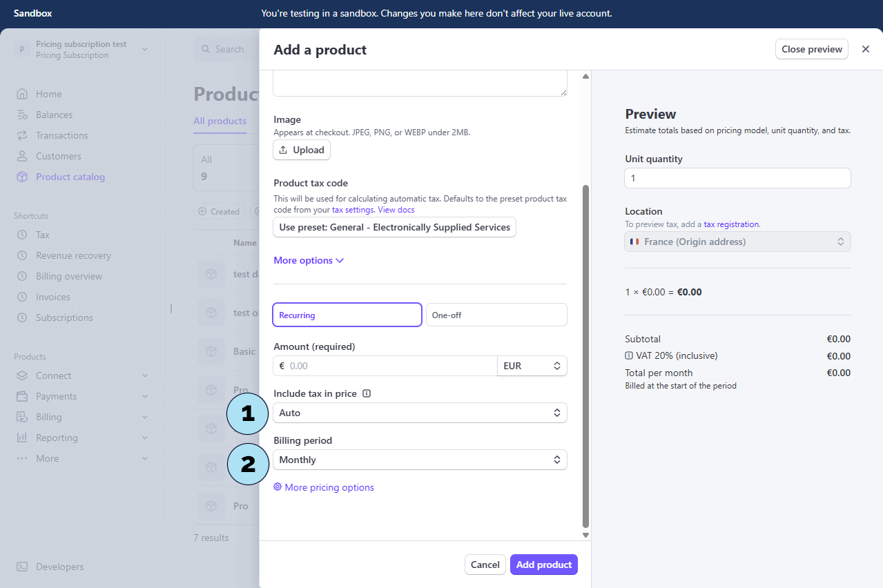The height and width of the screenshot is (588, 883).
Task: Switch to the All products tab
Action: click(220, 121)
